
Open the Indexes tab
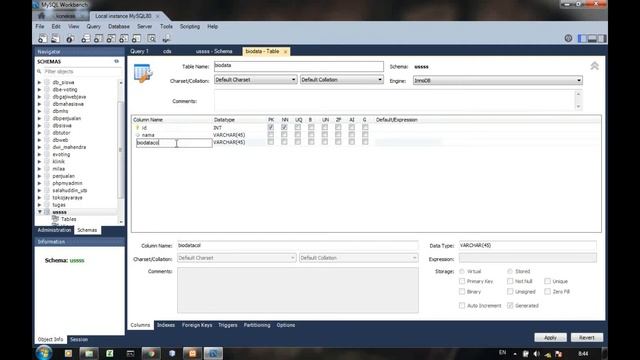coord(166,325)
